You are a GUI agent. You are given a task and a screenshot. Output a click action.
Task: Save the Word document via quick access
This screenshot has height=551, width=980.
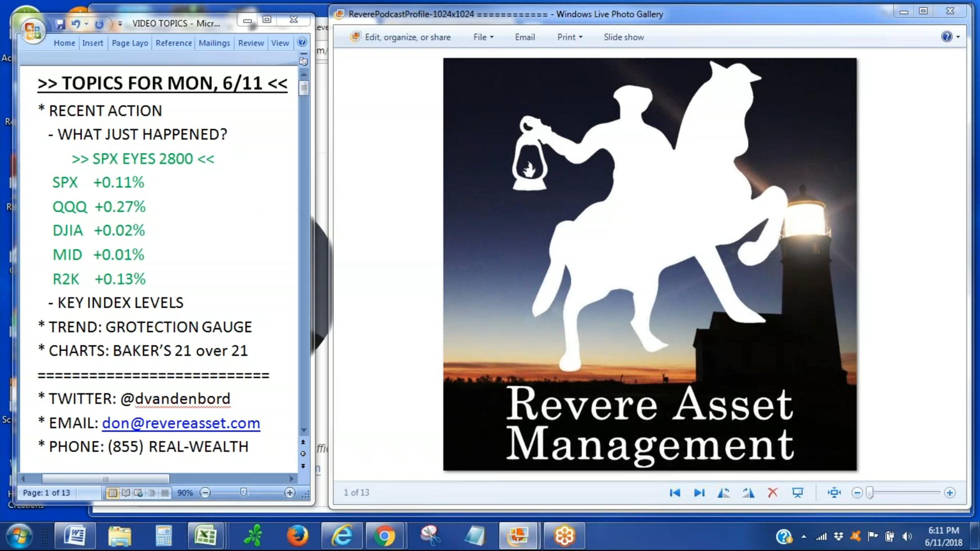tap(60, 24)
